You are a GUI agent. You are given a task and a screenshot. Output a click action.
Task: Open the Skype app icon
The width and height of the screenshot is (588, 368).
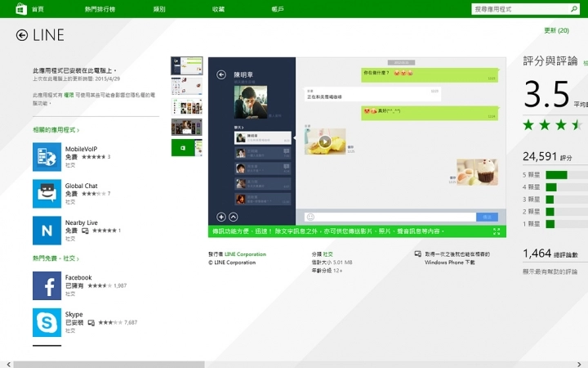coord(47,322)
